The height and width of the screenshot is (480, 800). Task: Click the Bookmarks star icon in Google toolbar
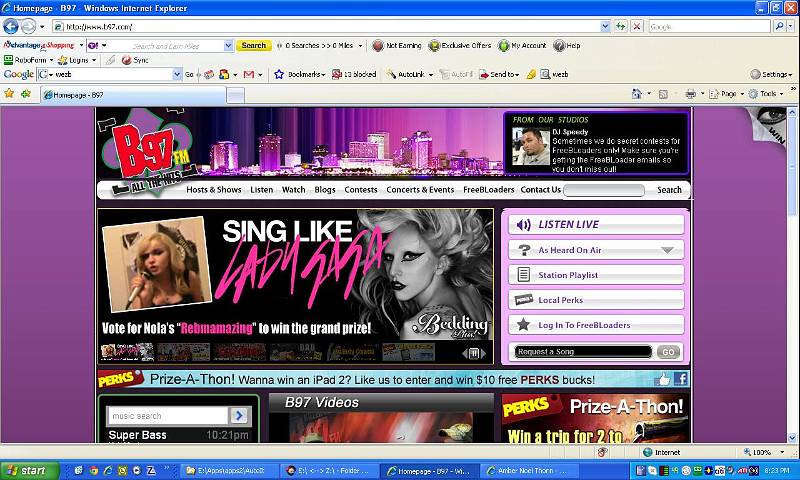(279, 74)
